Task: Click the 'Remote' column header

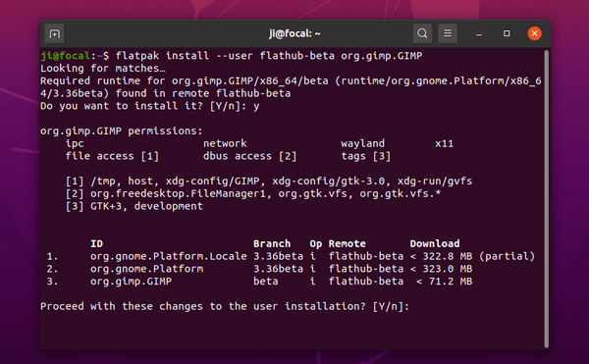Action: pyautogui.click(x=348, y=243)
